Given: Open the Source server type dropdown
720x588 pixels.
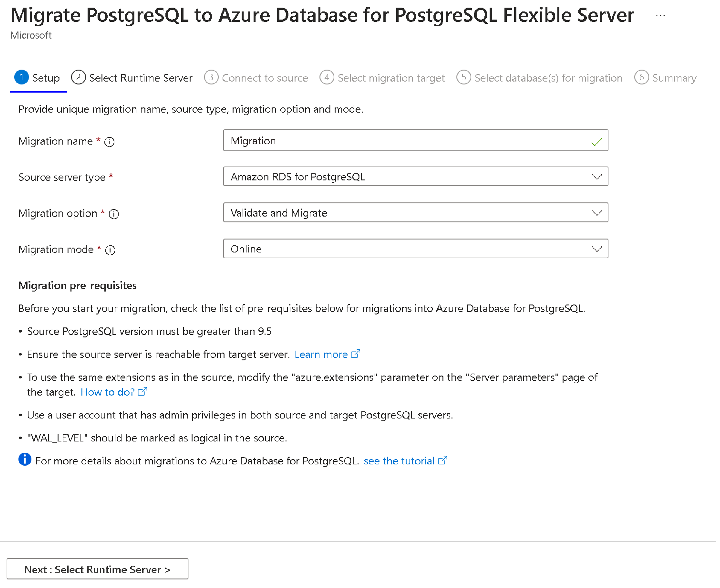Looking at the screenshot, I should (x=415, y=176).
